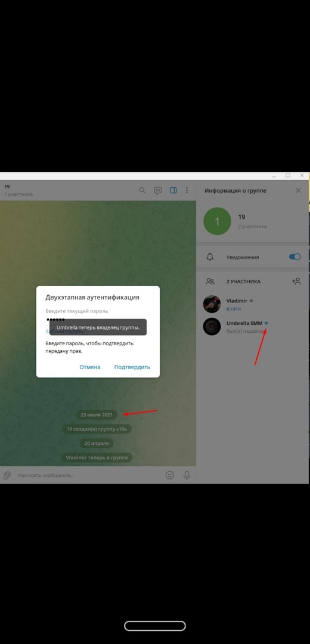The image size is (310, 644).
Task: Toggle the side panel layout icon
Action: click(x=173, y=191)
